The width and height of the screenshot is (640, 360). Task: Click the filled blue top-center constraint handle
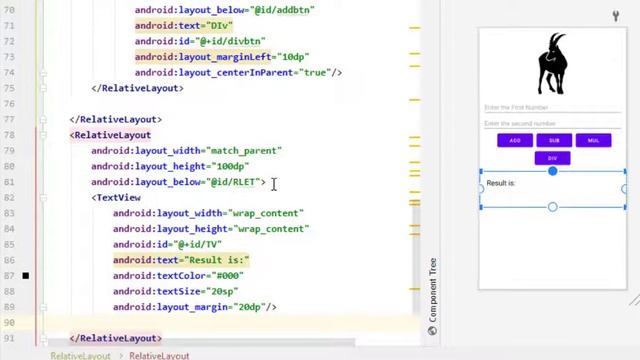pos(553,171)
